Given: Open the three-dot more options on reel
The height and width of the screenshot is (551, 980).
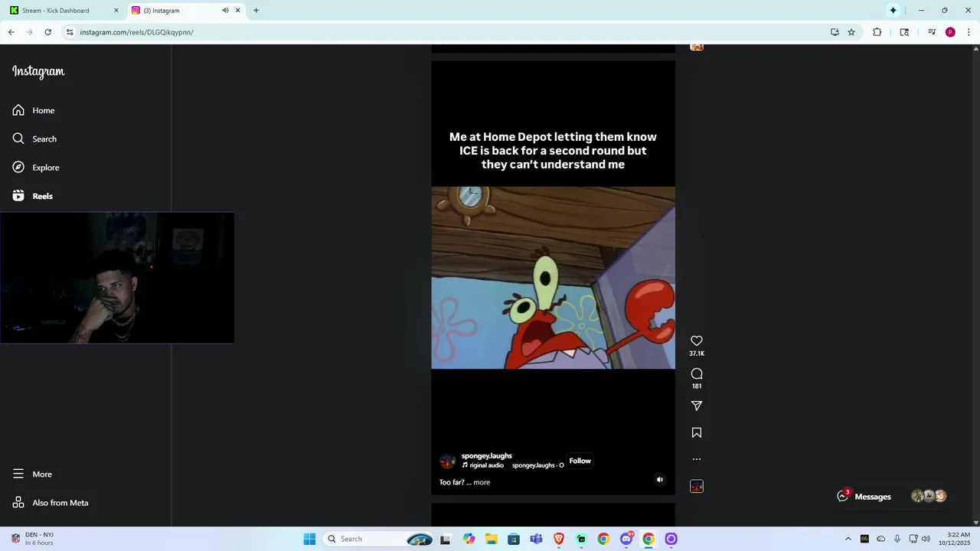Looking at the screenshot, I should pyautogui.click(x=697, y=459).
